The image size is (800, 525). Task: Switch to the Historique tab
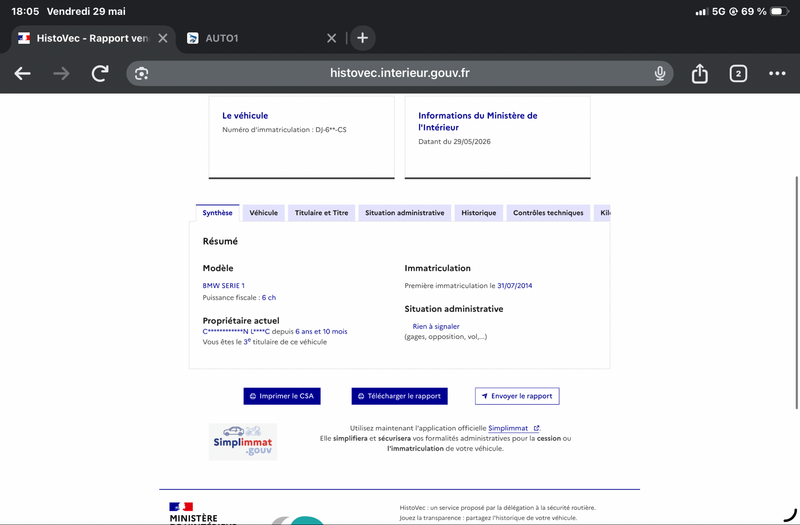click(479, 213)
